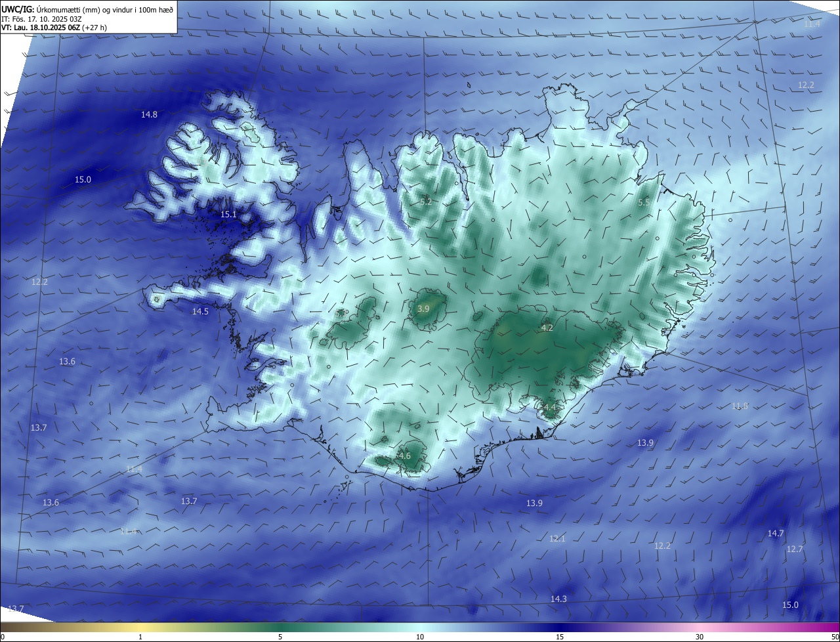Click the legend tick label 30

(x=700, y=637)
